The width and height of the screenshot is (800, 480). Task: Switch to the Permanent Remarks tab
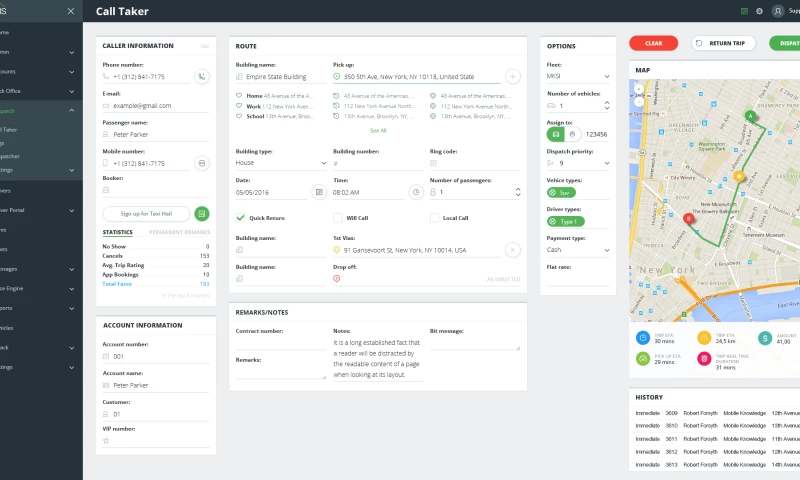coord(179,232)
